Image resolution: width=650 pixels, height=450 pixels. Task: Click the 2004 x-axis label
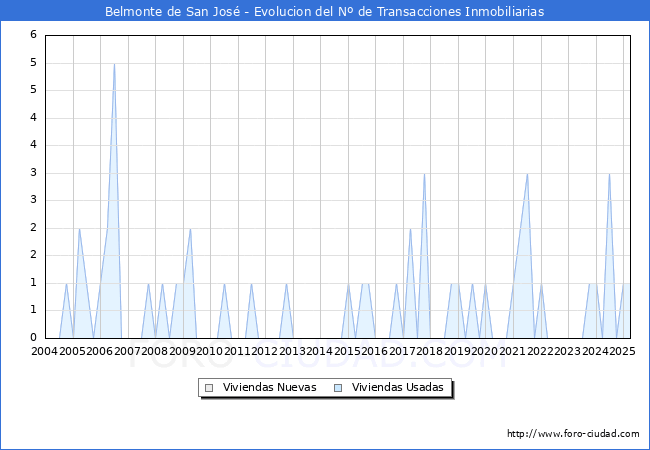pos(45,351)
